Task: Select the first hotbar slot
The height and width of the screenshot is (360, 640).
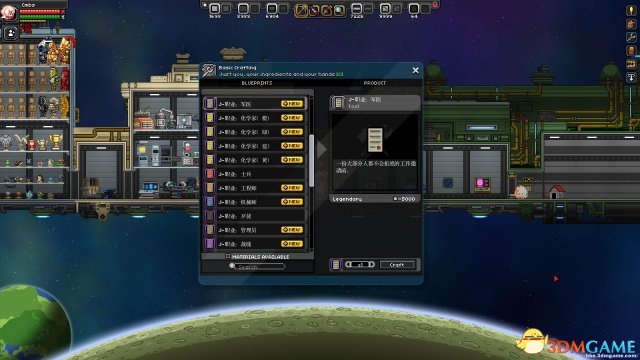Action: tap(215, 9)
